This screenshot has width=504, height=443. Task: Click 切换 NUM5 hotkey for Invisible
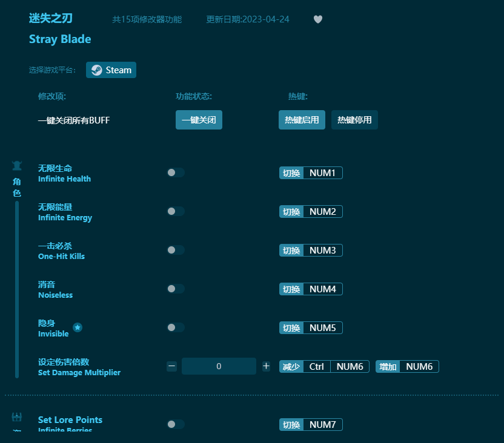tap(311, 327)
